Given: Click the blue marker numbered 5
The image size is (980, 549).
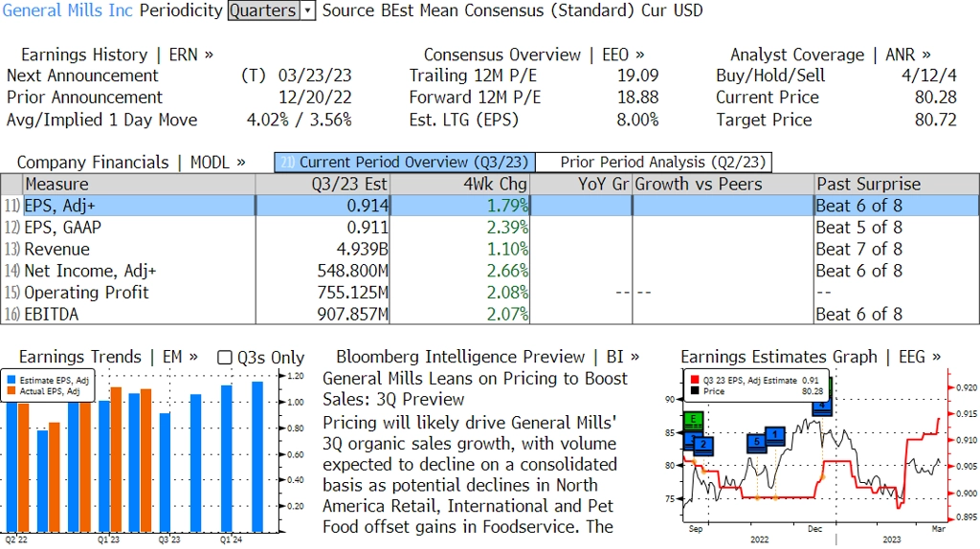Looking at the screenshot, I should pyautogui.click(x=756, y=442).
